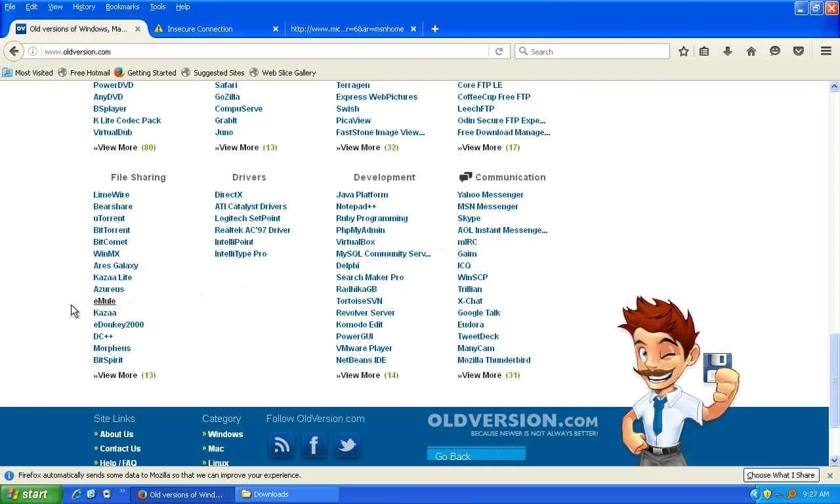This screenshot has width=840, height=504.
Task: Open the Firefox hamburger menu
Action: 826,51
